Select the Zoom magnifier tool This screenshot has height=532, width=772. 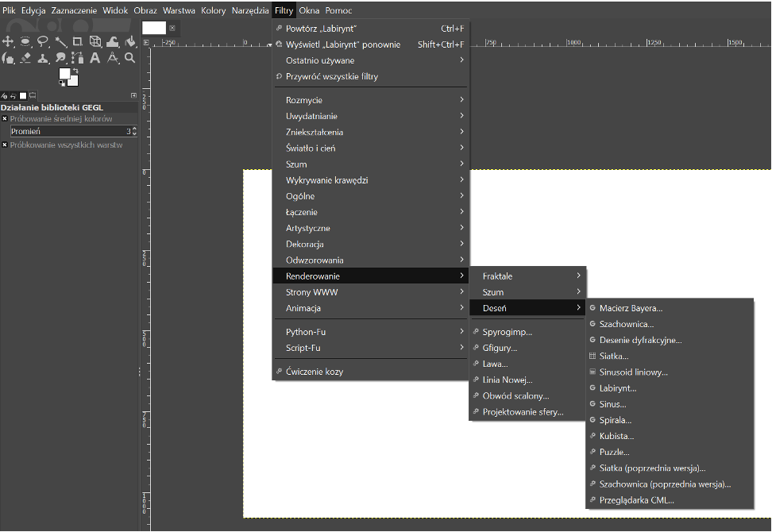[130, 58]
